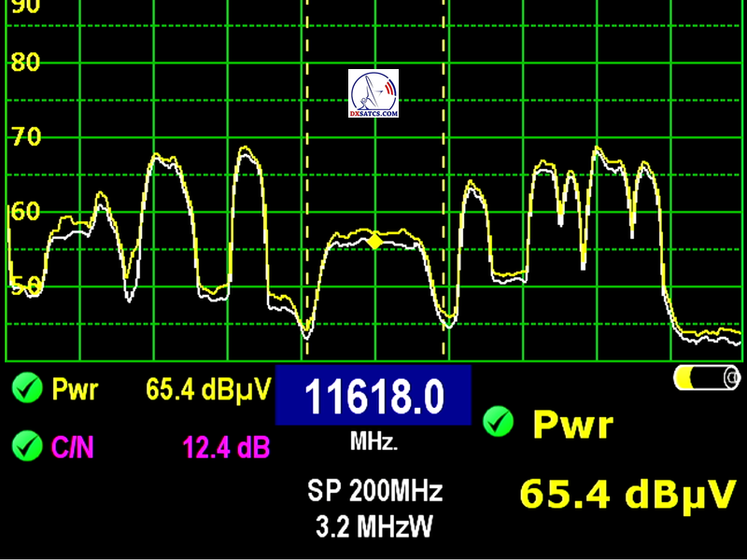Click the MHz. unit label under the frequency
This screenshot has width=747, height=560.
tap(374, 441)
